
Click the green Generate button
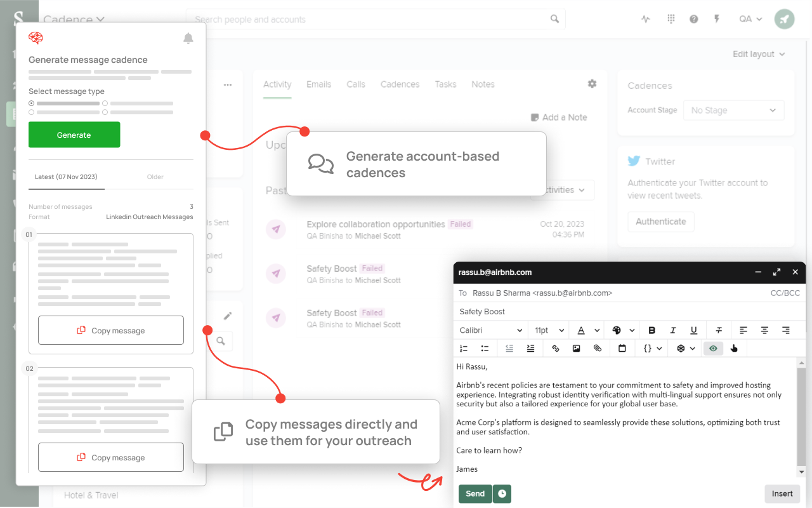pos(74,135)
